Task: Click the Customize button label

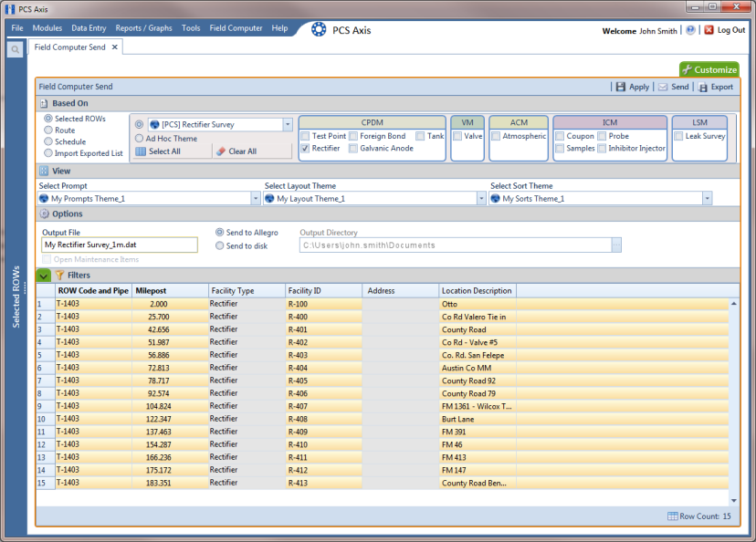Action: (x=716, y=70)
